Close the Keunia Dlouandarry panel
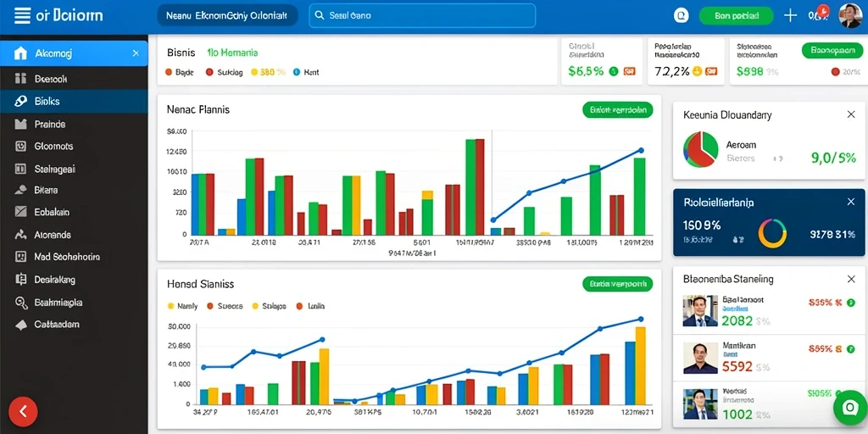The height and width of the screenshot is (434, 868). click(851, 114)
